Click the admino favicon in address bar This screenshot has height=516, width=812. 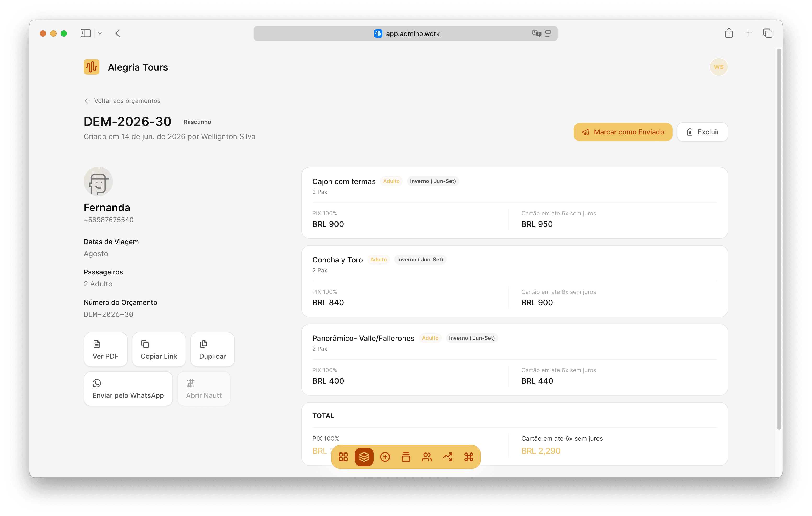[x=378, y=33]
